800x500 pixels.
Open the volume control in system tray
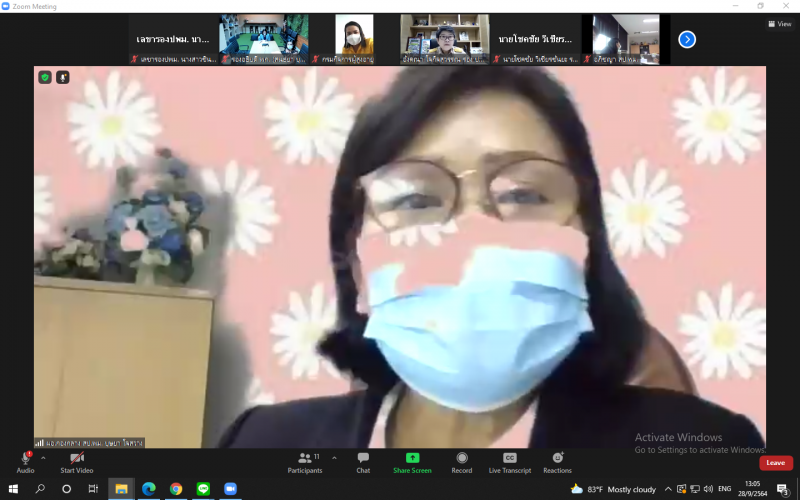click(x=708, y=489)
